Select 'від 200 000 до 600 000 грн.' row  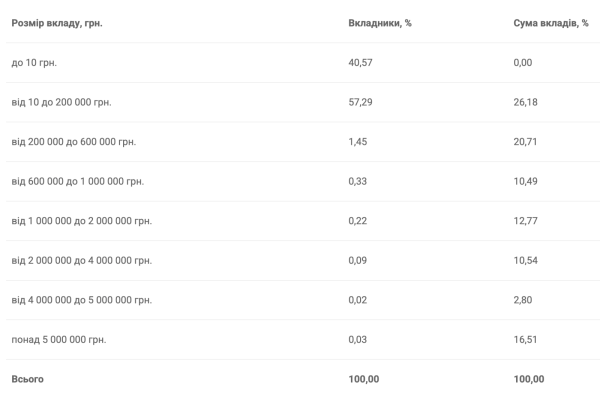click(303, 142)
